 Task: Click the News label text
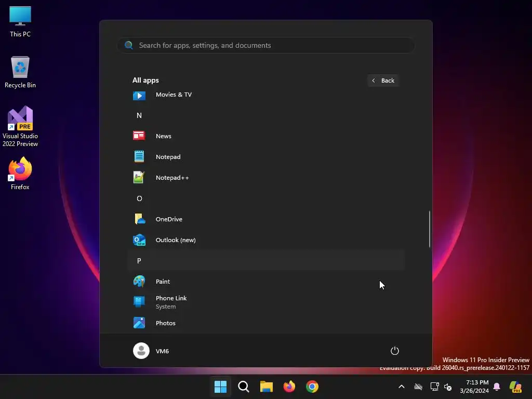pos(164,136)
